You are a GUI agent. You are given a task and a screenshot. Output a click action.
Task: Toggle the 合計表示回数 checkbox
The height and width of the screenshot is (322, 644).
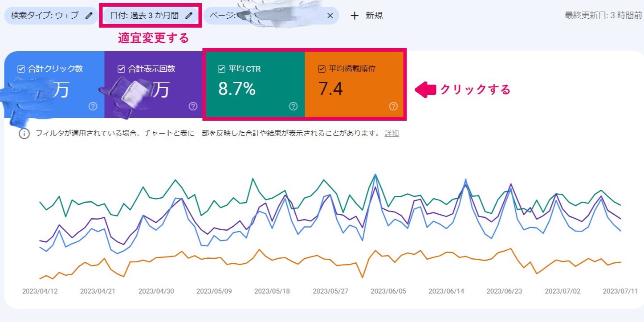121,69
